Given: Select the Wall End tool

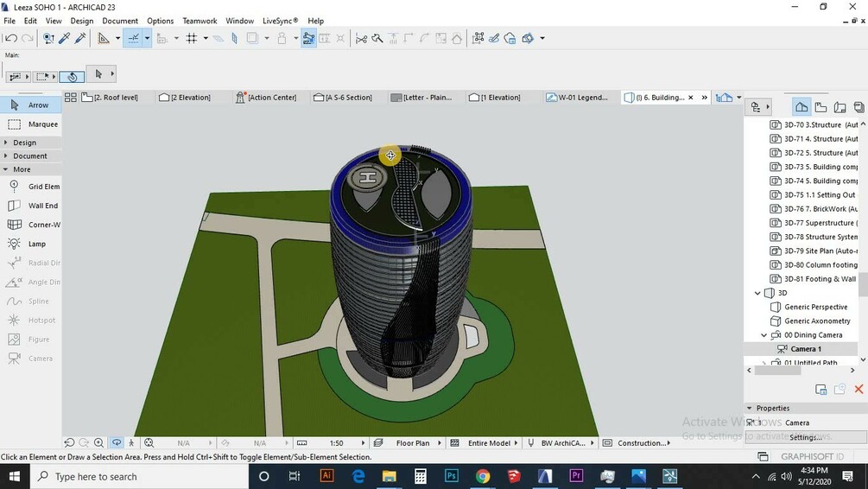Looking at the screenshot, I should coord(31,206).
